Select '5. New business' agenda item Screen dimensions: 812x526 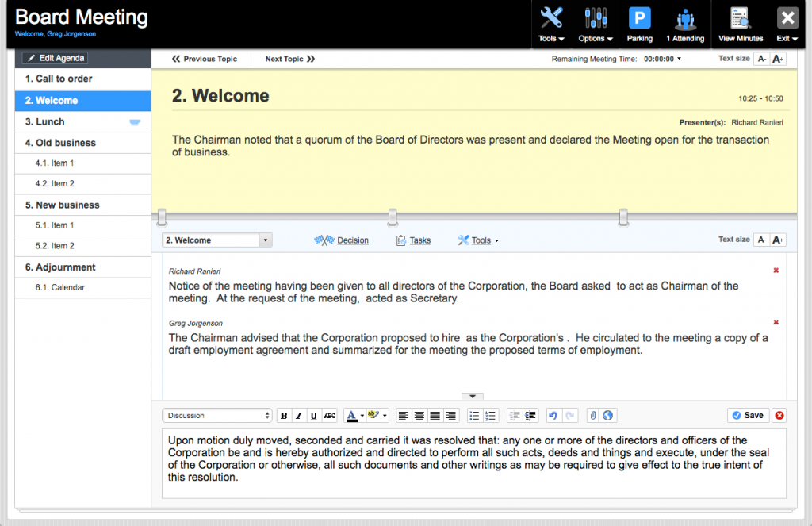click(x=82, y=205)
